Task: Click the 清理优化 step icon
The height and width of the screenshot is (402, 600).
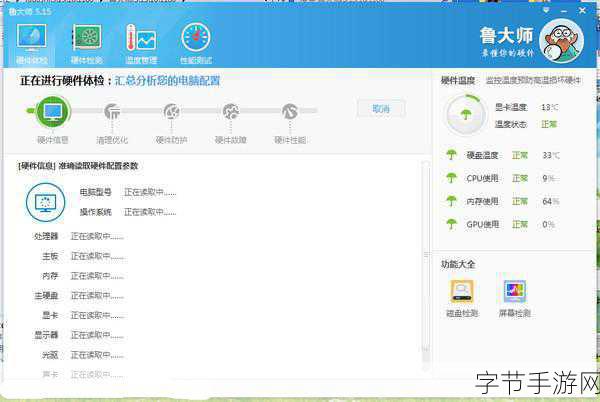Action: [x=112, y=111]
